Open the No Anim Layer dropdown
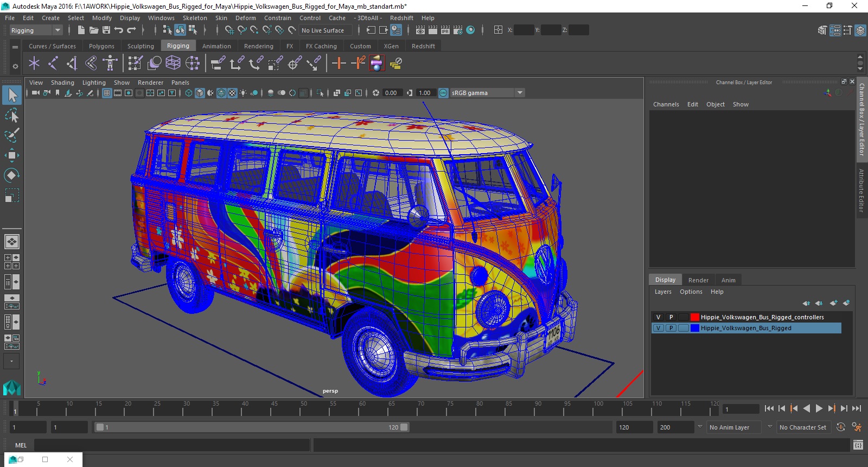Viewport: 868px width, 467px height. (x=735, y=427)
